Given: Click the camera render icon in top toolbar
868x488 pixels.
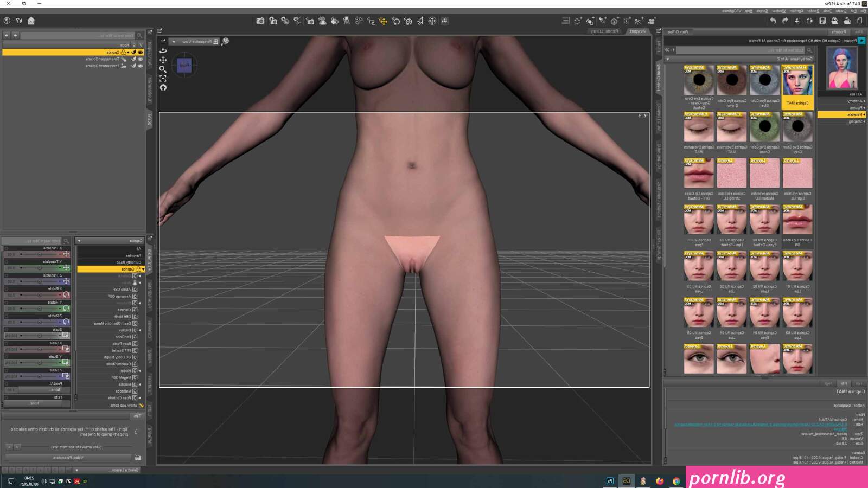Looking at the screenshot, I should 260,21.
